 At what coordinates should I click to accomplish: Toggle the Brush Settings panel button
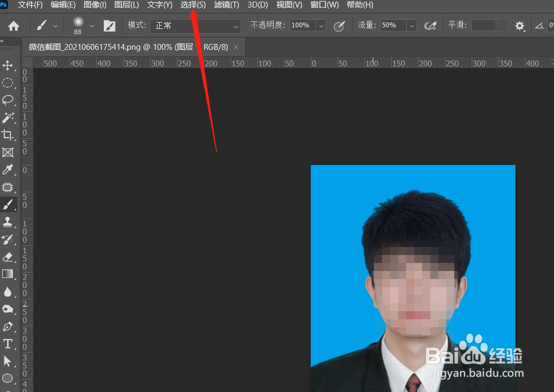(x=109, y=26)
